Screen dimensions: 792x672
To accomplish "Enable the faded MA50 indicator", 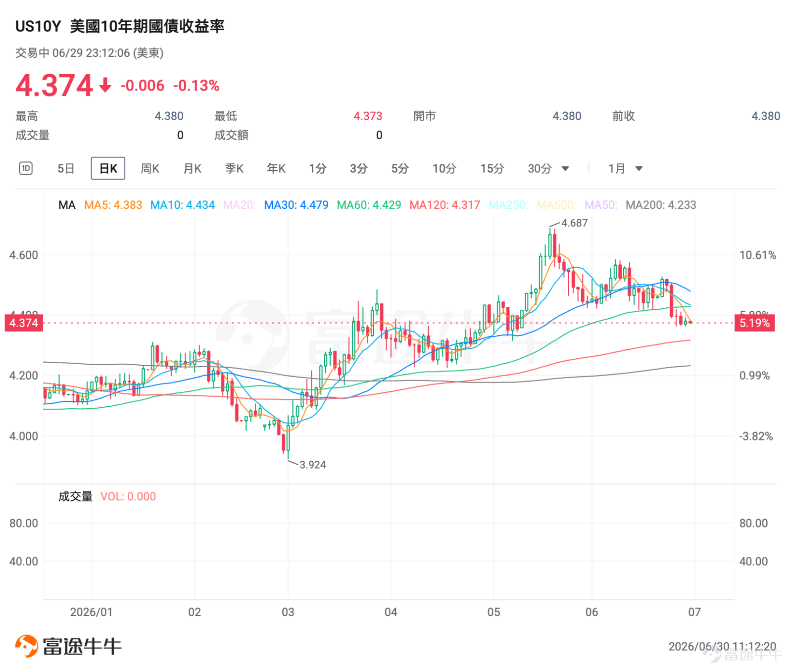I will 601,205.
